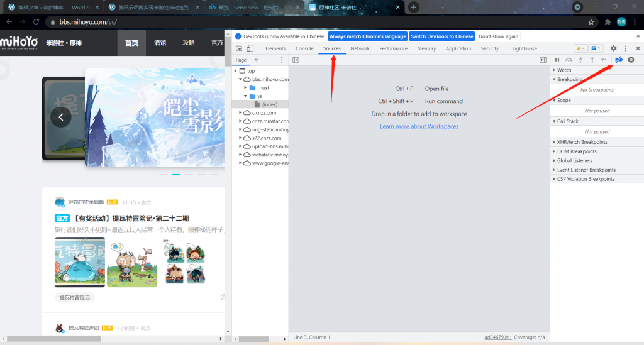Screen dimensions: 644x345
Task: Click the webpage horizontal scrollbar
Action: coord(54,339)
